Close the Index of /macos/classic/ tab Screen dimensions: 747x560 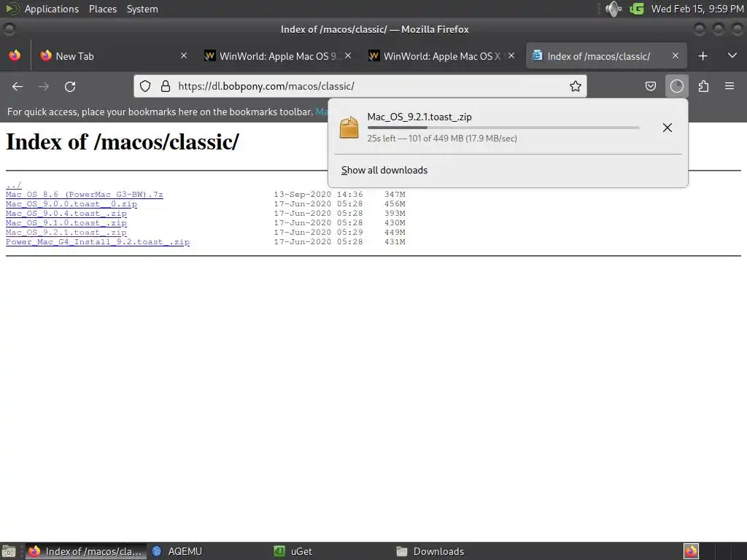[x=675, y=55]
